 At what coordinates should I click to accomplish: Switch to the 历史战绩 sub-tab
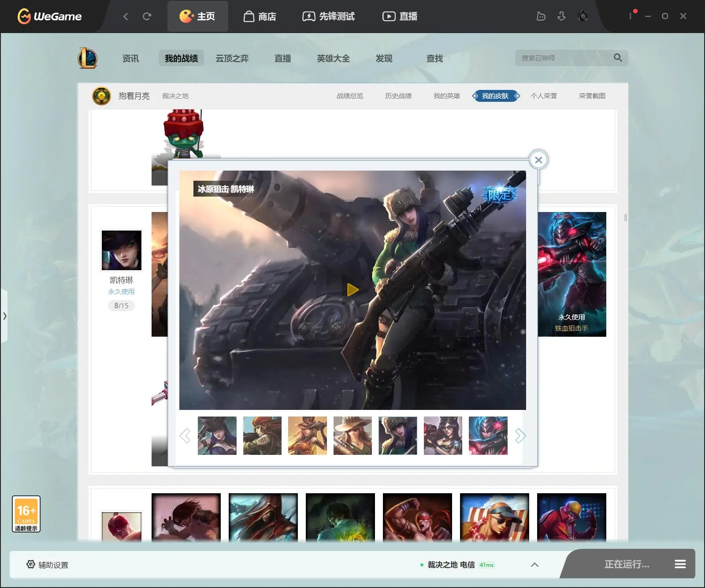click(x=398, y=96)
